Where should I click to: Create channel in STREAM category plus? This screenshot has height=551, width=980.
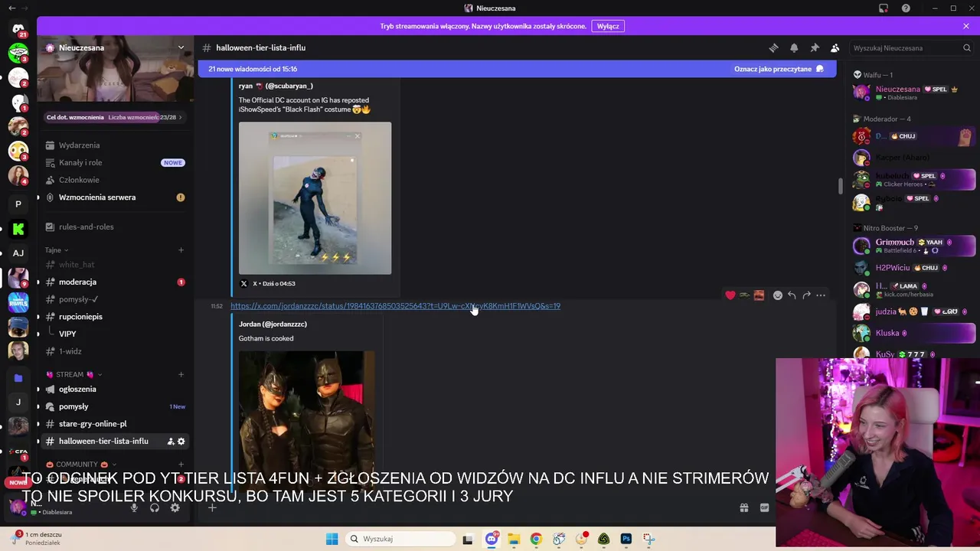(181, 374)
